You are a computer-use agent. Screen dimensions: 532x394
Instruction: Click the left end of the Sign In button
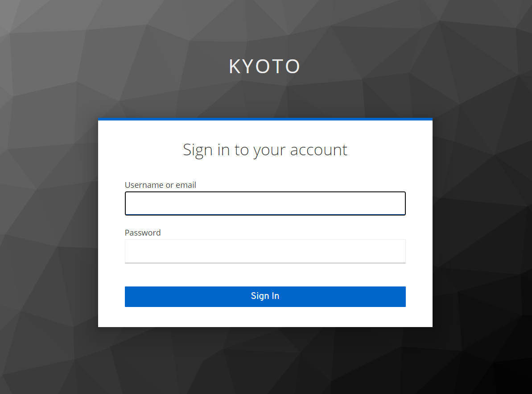132,297
